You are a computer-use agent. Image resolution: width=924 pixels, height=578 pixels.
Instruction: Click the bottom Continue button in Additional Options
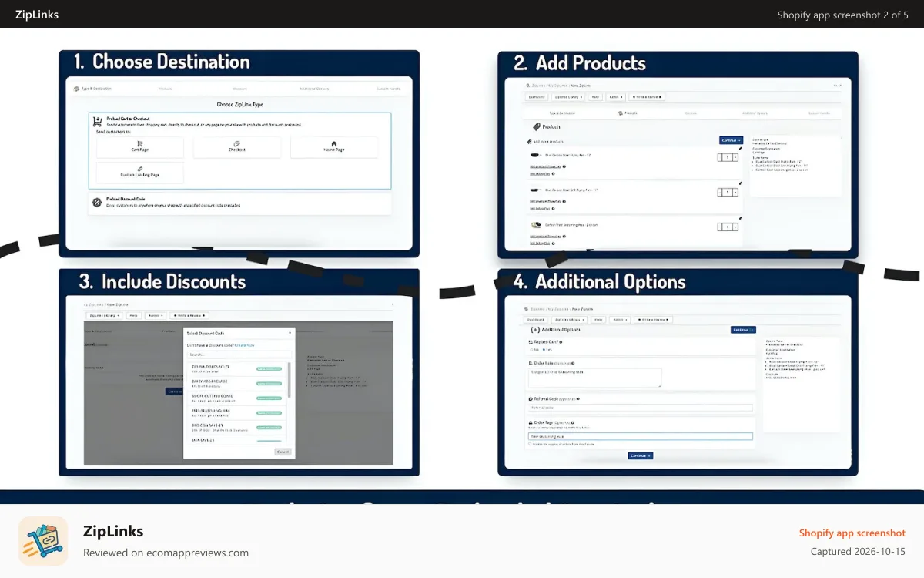[641, 455]
